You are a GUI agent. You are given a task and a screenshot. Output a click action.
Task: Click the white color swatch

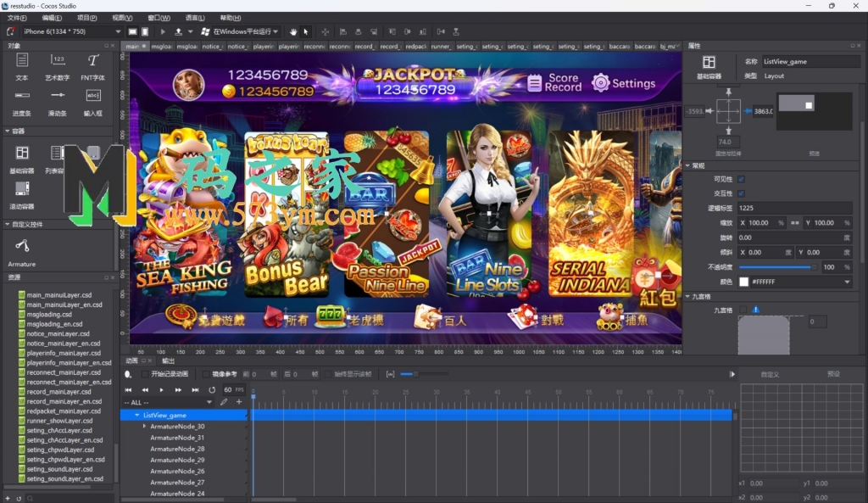(x=744, y=282)
